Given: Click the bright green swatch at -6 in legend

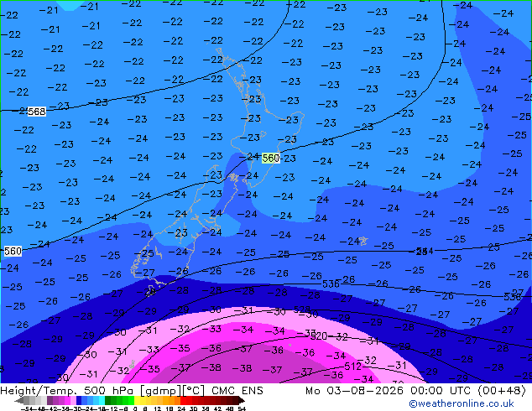Looking at the screenshot, I should click(131, 401).
